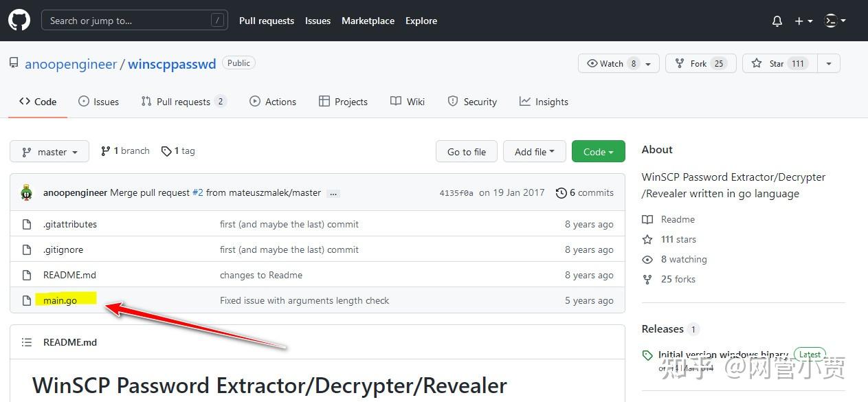Go to Pull requests in top navigation
The width and height of the screenshot is (868, 402).
267,21
